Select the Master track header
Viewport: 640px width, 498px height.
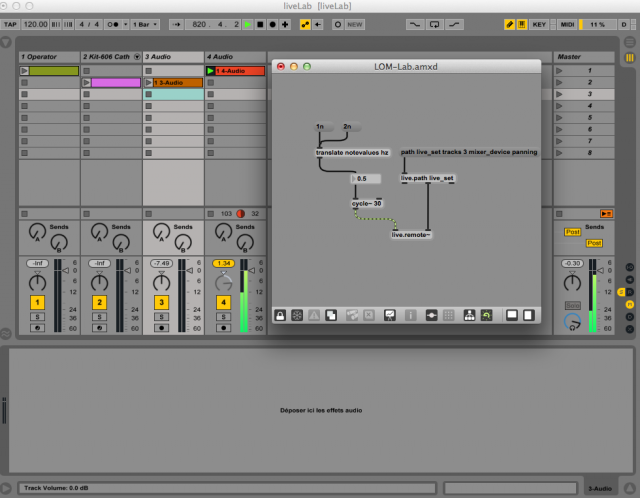(x=584, y=57)
